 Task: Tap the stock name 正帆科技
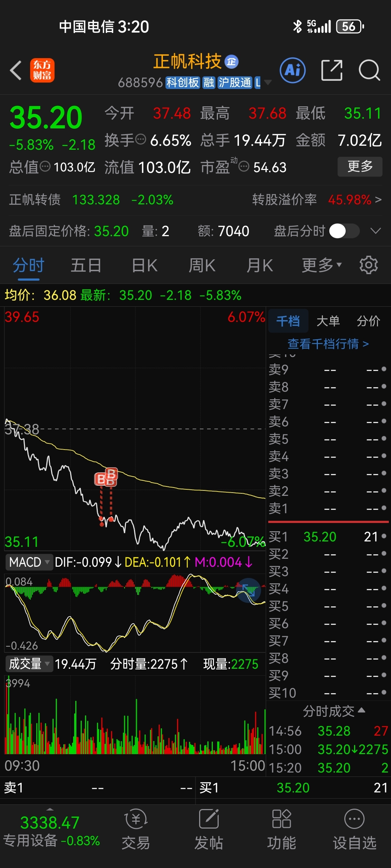click(187, 61)
